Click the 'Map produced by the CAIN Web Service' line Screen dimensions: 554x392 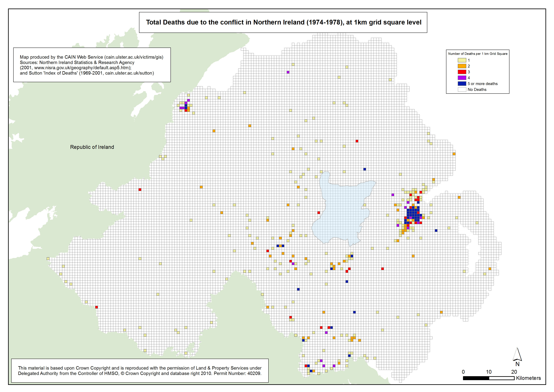point(91,57)
